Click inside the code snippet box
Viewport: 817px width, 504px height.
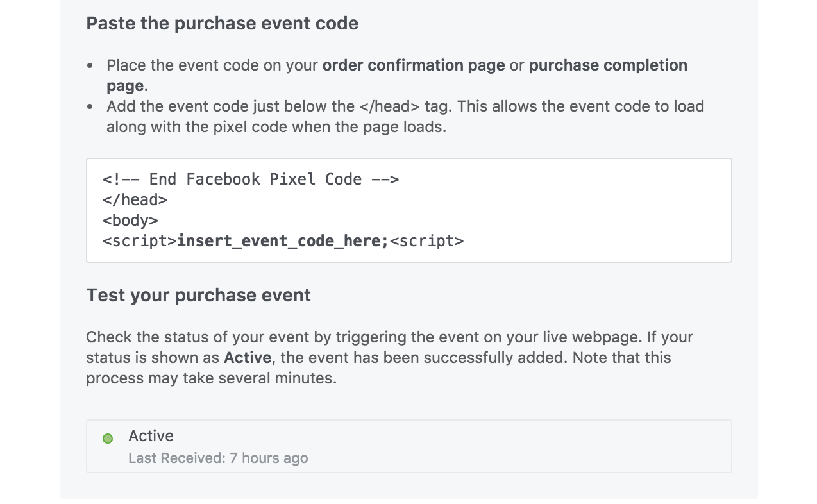pos(409,210)
